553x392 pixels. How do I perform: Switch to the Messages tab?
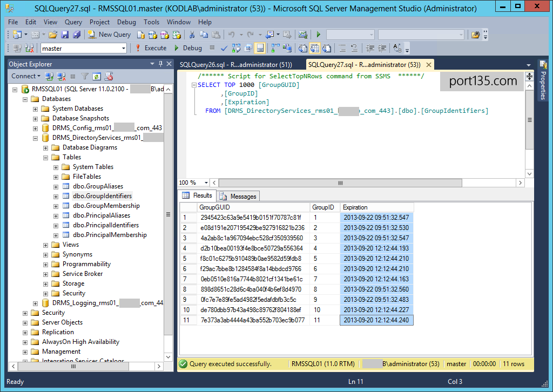pos(238,196)
